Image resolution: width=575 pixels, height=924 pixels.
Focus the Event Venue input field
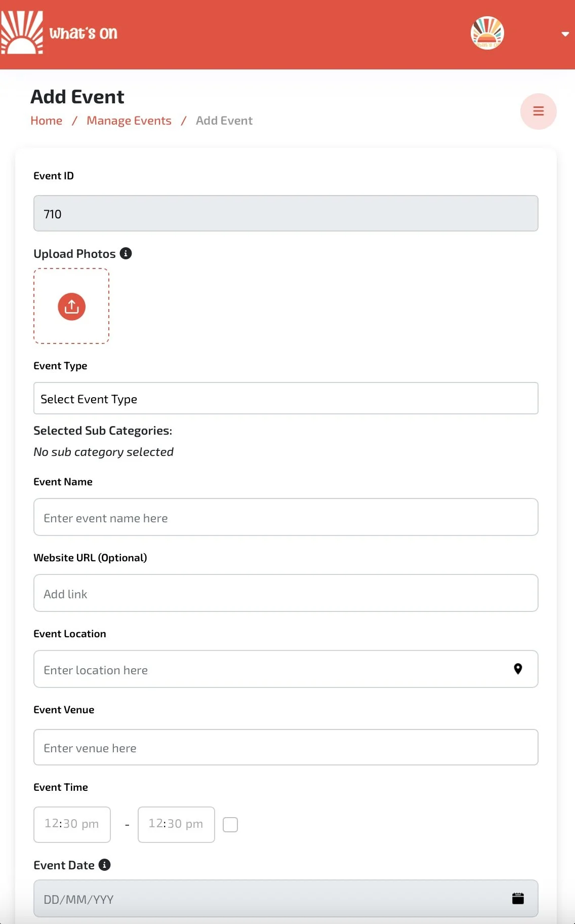(x=285, y=747)
